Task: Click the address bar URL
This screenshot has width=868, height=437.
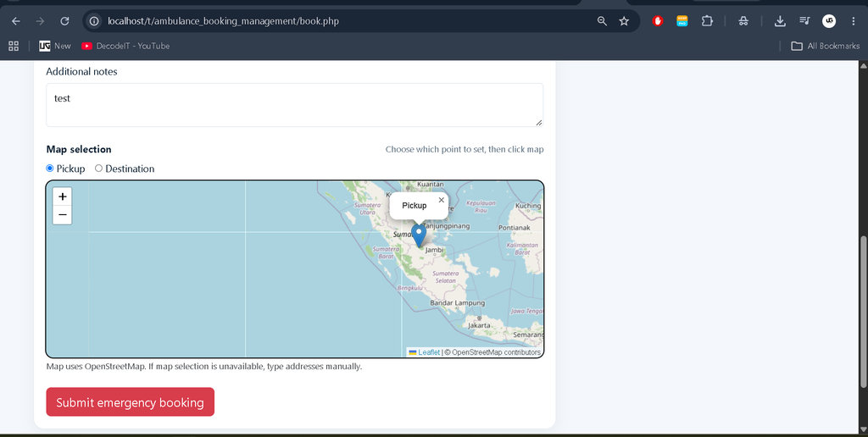Action: [x=223, y=21]
